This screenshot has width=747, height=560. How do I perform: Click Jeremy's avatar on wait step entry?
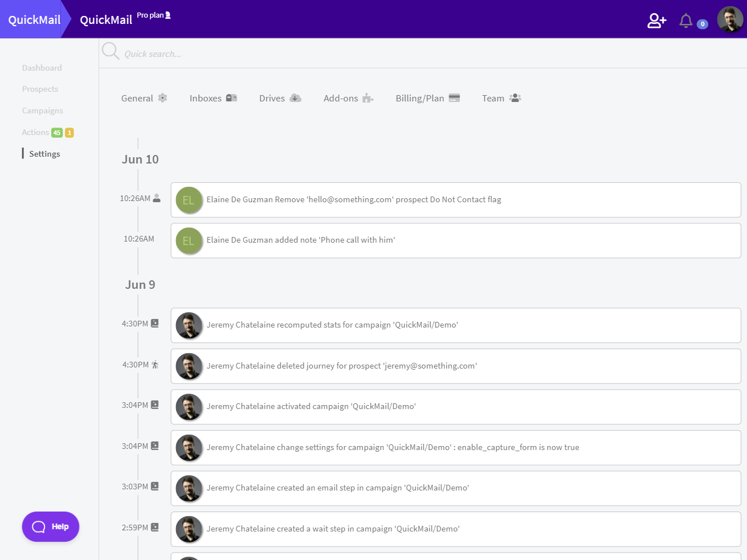189,529
